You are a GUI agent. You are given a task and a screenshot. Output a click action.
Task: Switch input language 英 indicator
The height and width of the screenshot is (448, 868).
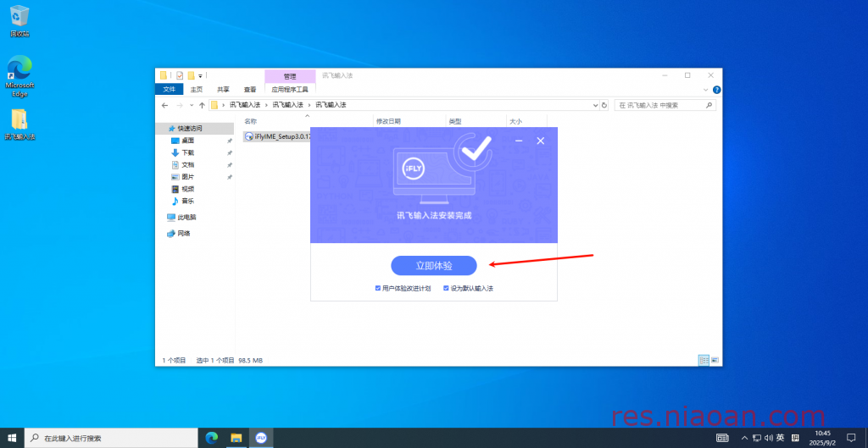point(780,438)
